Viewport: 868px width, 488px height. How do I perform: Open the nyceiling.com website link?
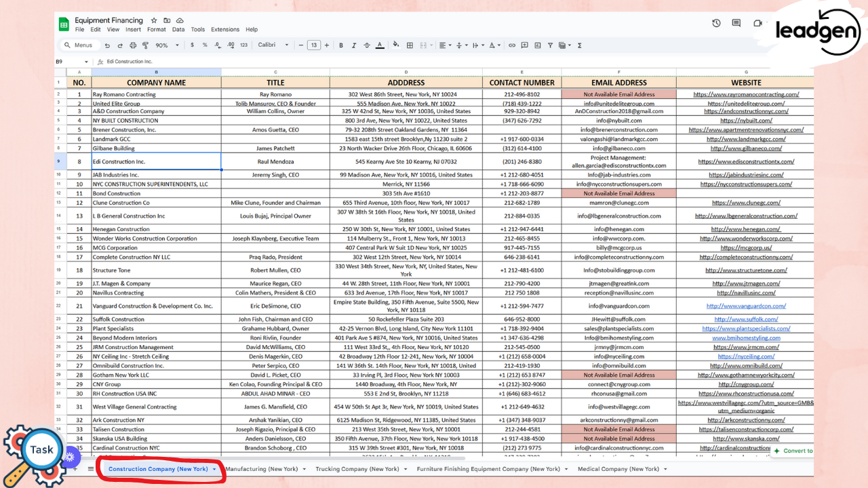[x=746, y=357]
